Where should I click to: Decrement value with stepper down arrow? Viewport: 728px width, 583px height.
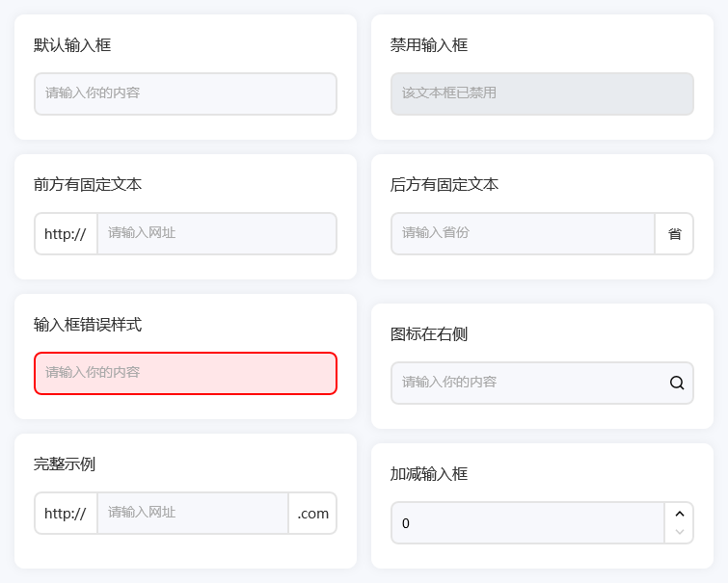click(x=679, y=532)
